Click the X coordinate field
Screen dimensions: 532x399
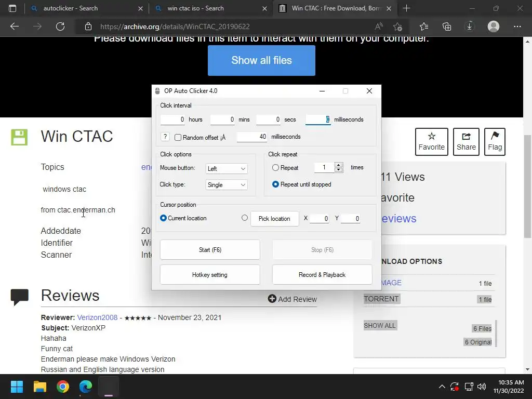click(x=320, y=219)
